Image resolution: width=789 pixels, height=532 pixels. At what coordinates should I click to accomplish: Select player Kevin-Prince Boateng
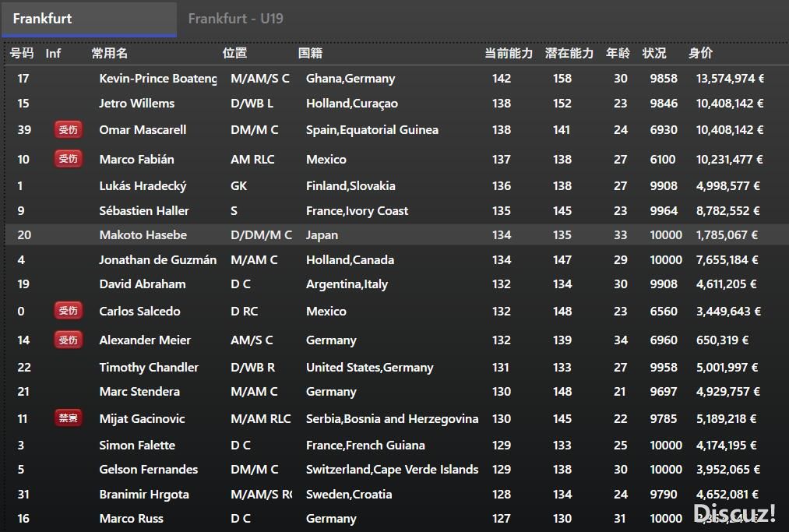click(x=158, y=79)
